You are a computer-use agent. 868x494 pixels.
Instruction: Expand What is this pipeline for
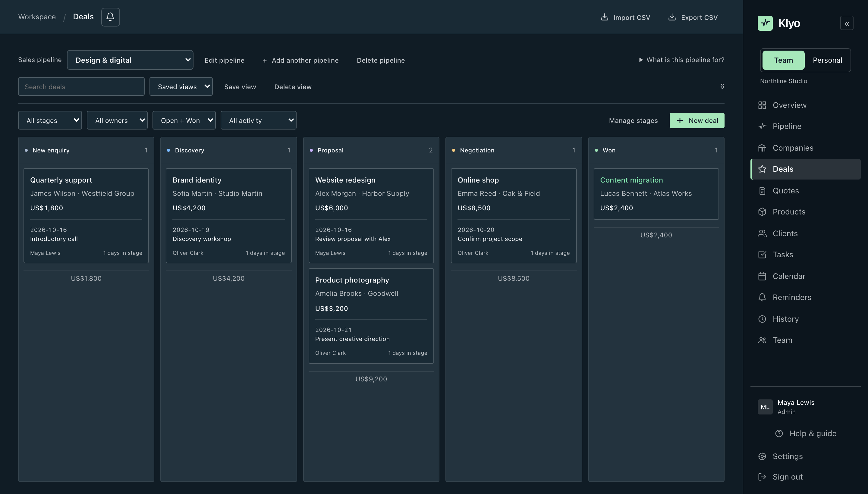click(682, 60)
